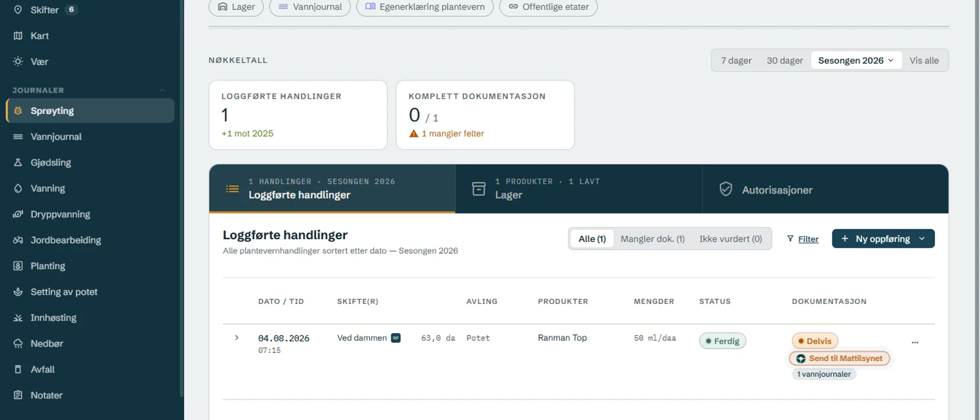Select the 30 dager period
Viewport: 980px width, 420px height.
(x=785, y=61)
